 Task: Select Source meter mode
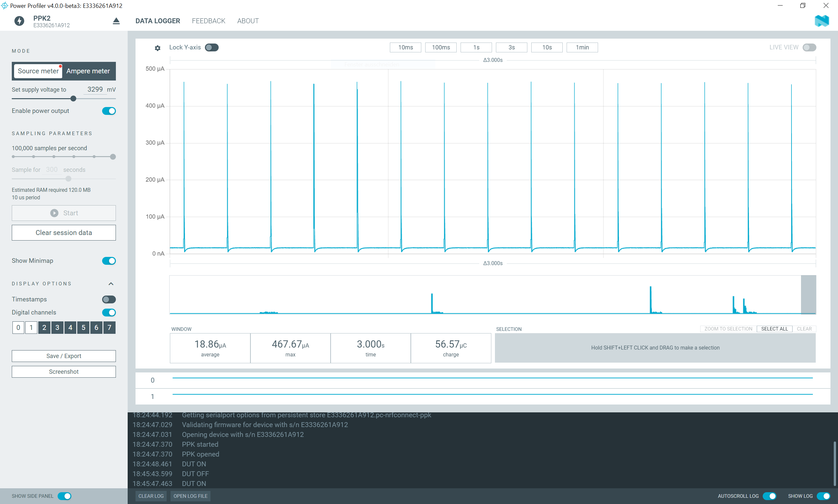click(x=38, y=71)
